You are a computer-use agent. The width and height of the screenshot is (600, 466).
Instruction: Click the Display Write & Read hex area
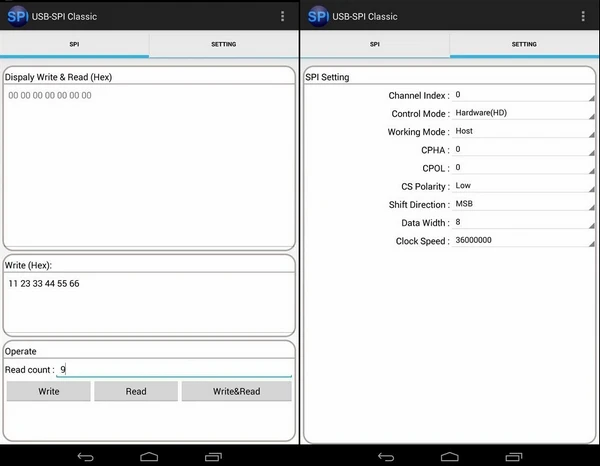149,165
